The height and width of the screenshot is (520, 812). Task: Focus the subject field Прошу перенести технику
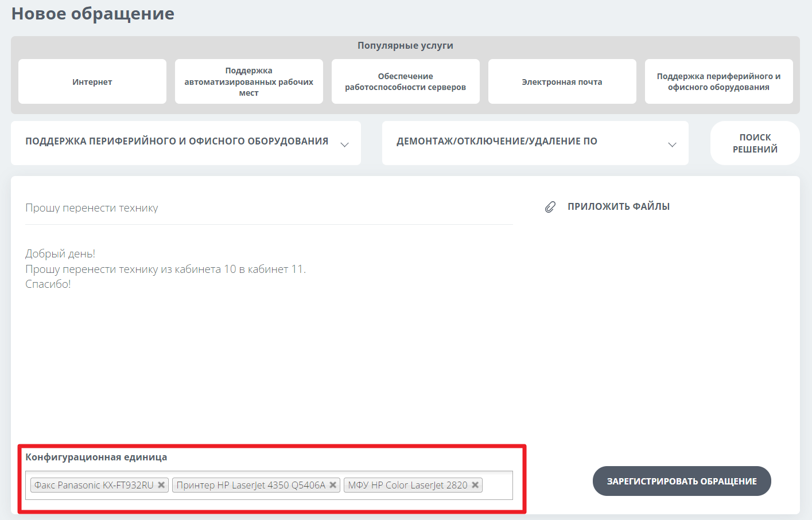(x=269, y=208)
